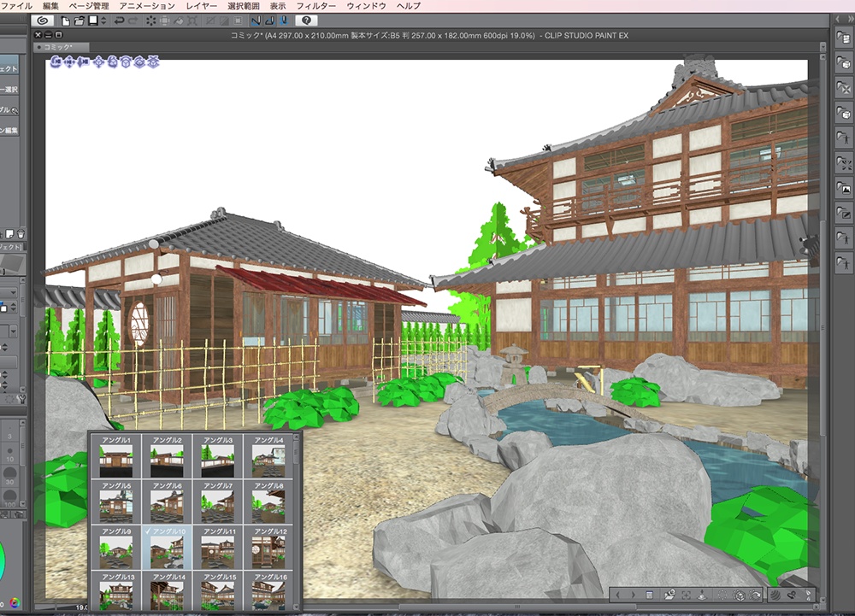Image resolution: width=855 pixels, height=616 pixels.
Task: Click the fit camera to view icon in bottom toolbar
Action: point(685,595)
